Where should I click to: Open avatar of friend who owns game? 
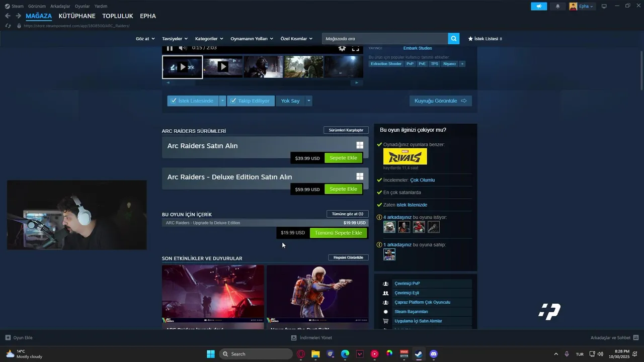click(389, 254)
